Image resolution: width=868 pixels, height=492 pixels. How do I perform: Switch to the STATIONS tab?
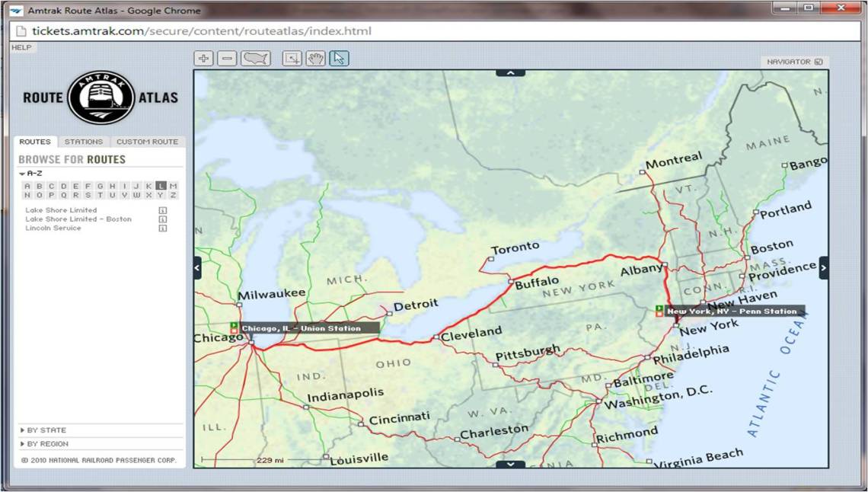click(84, 141)
